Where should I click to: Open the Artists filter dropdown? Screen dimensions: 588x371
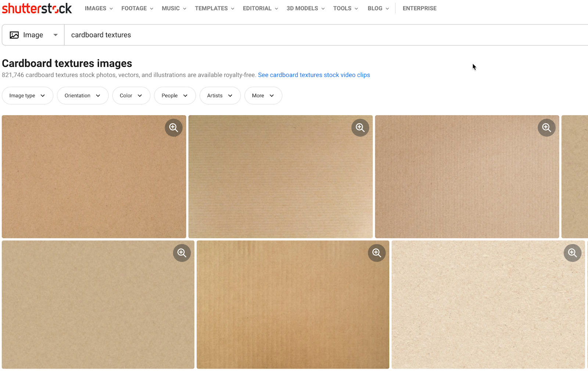tap(220, 95)
